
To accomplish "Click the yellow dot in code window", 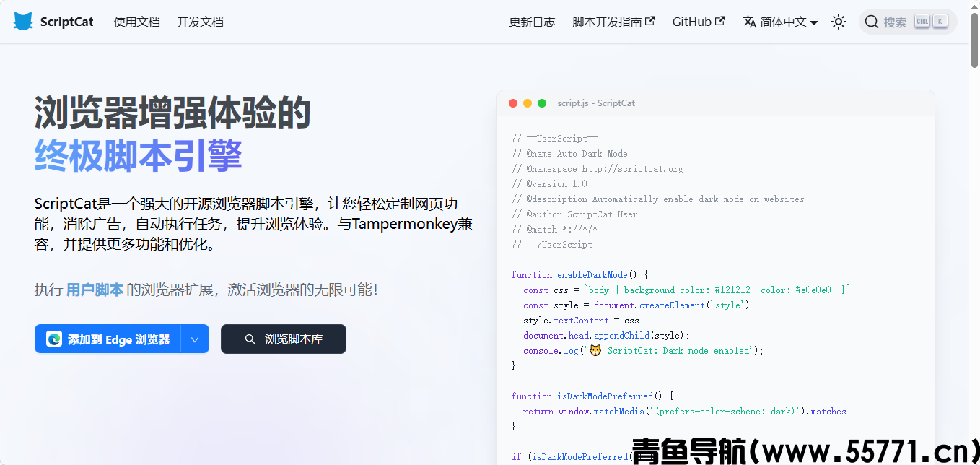I will click(528, 103).
